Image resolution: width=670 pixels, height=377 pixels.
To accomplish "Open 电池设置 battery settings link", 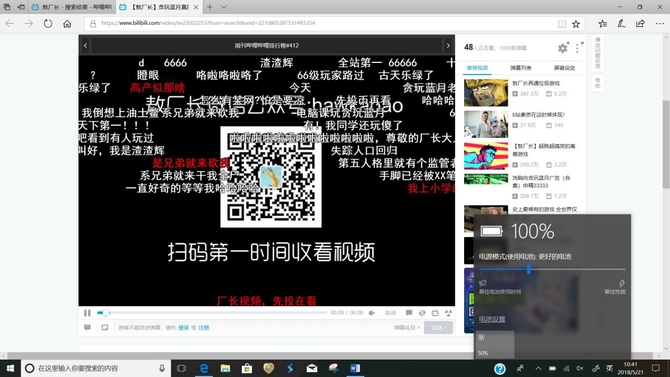I will (492, 319).
